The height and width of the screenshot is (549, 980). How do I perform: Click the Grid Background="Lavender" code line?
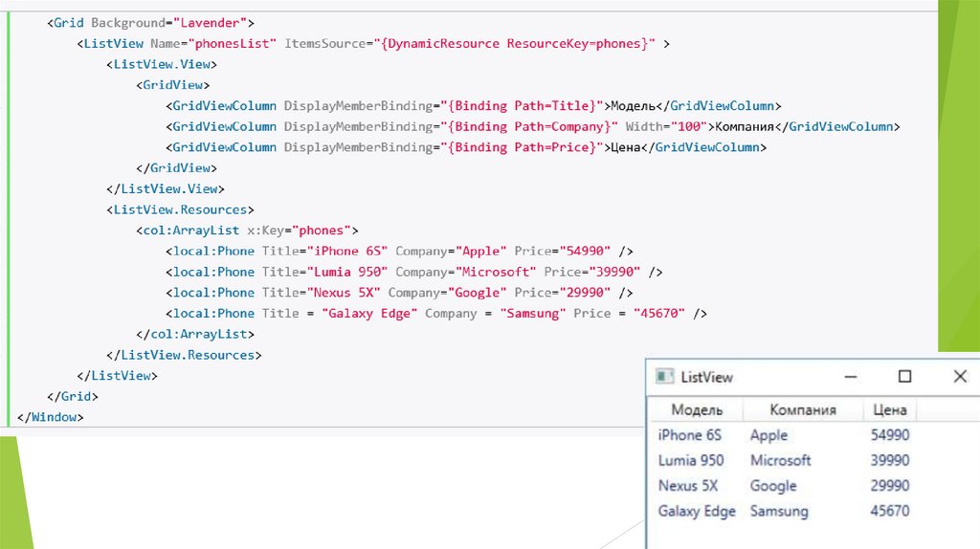click(x=150, y=22)
